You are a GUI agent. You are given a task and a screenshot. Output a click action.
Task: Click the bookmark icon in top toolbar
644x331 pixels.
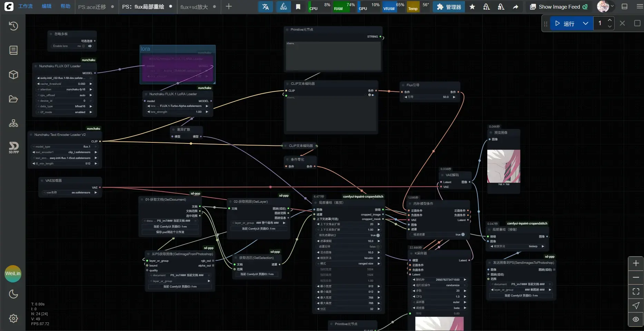click(x=298, y=7)
